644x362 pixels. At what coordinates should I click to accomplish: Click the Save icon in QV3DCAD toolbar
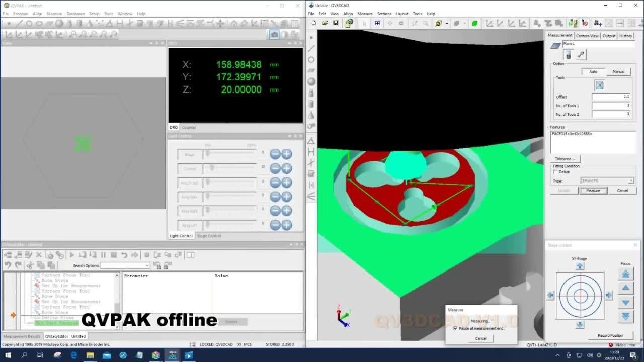coord(336,23)
